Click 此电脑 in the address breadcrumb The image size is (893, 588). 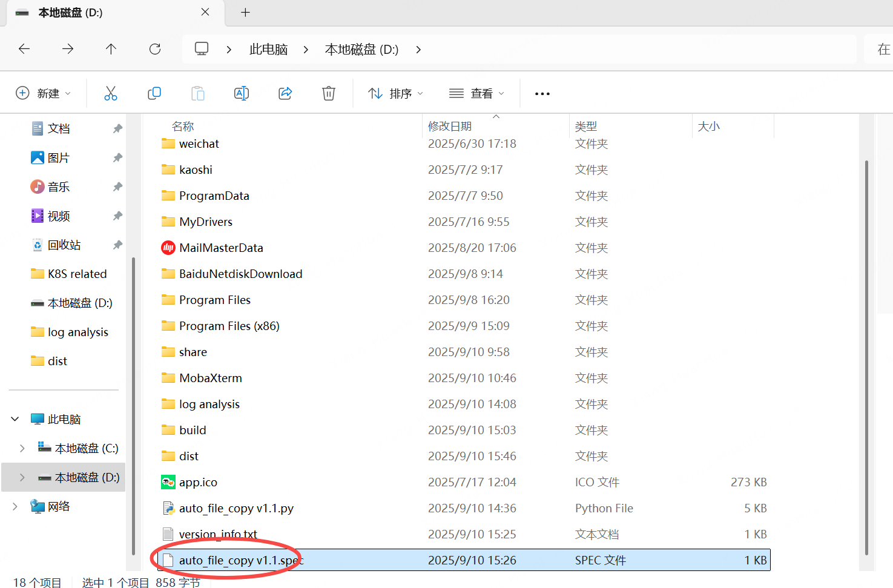(268, 50)
